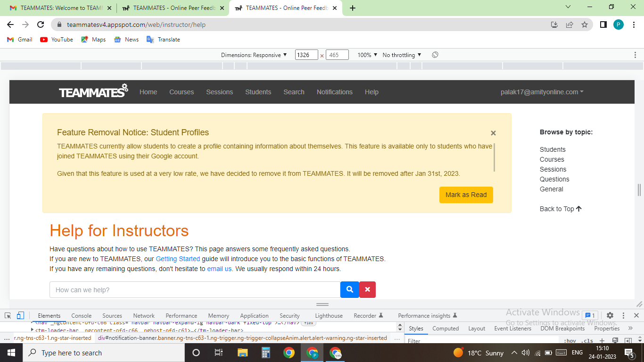Open the Getting Started guide link
The width and height of the screenshot is (644, 362).
(178, 259)
